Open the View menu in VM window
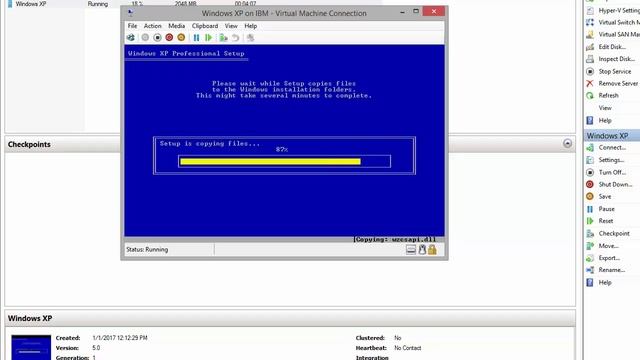The width and height of the screenshot is (640, 360). click(x=231, y=26)
